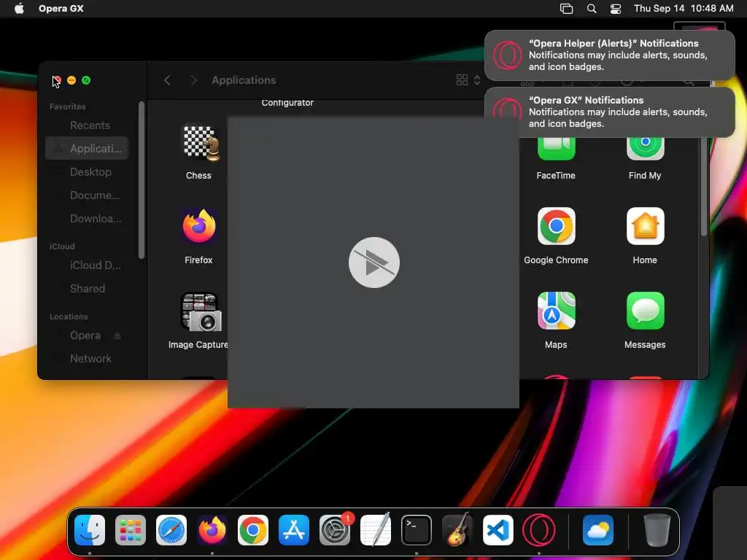Open Launchpad from the Dock
Image resolution: width=747 pixels, height=560 pixels.
[x=131, y=529]
